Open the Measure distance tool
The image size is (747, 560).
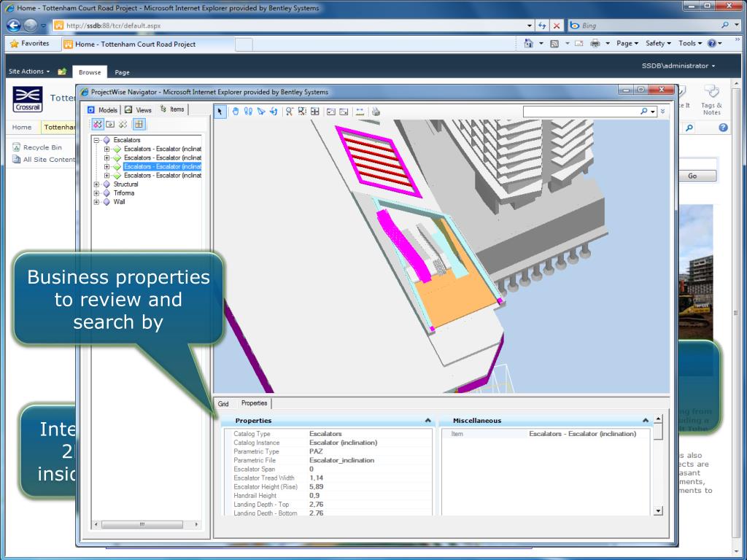(x=360, y=112)
